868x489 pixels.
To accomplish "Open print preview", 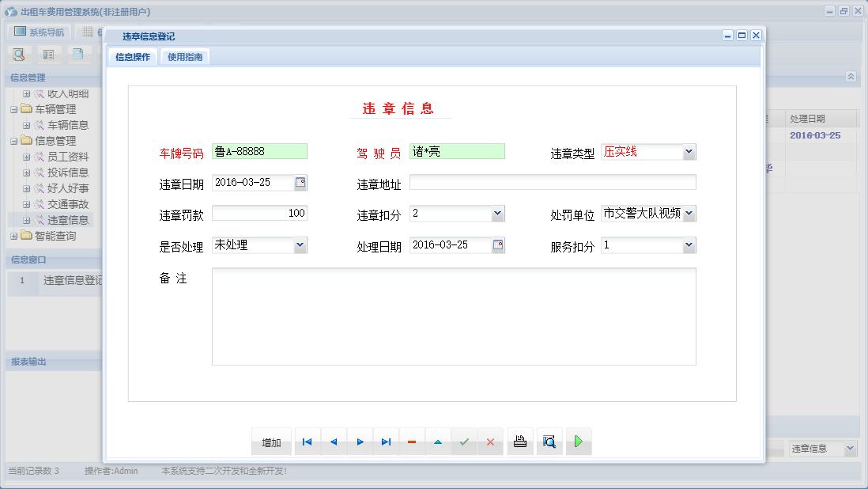I will click(549, 442).
